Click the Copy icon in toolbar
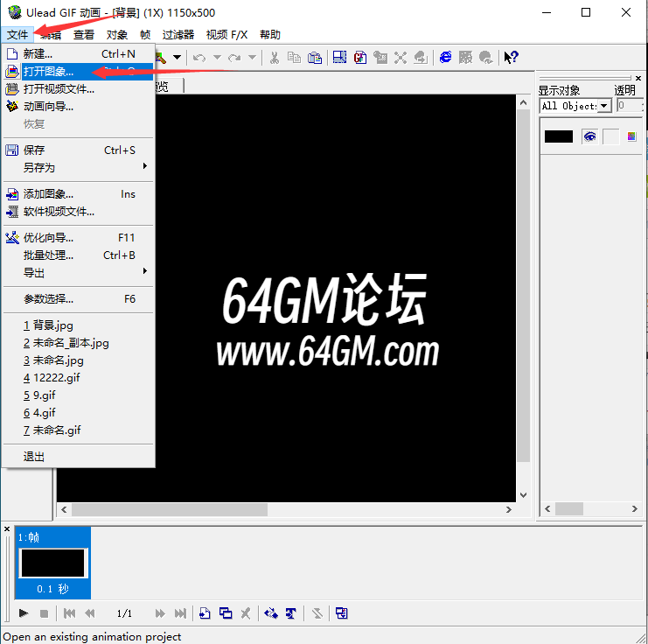Screen dimensions: 648x644 [x=294, y=58]
